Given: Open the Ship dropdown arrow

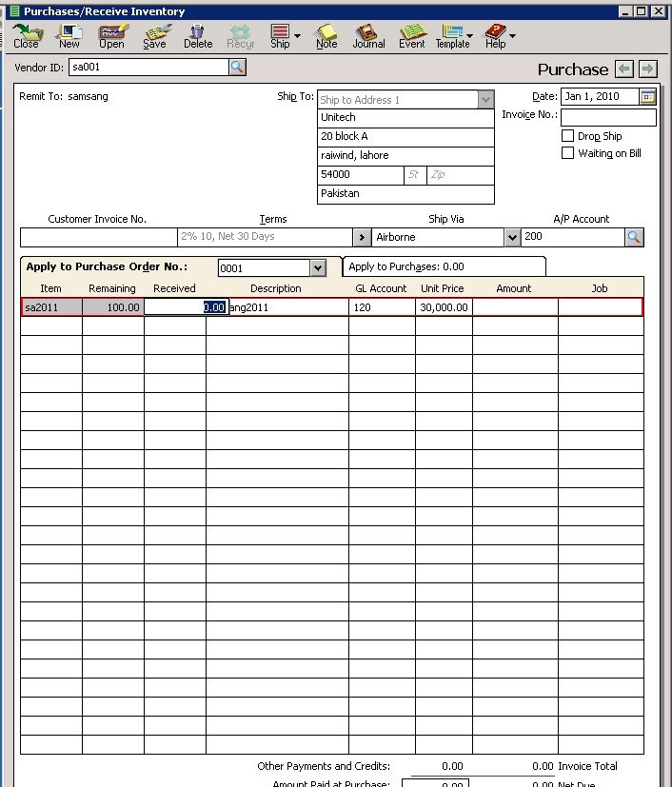Looking at the screenshot, I should 298,35.
